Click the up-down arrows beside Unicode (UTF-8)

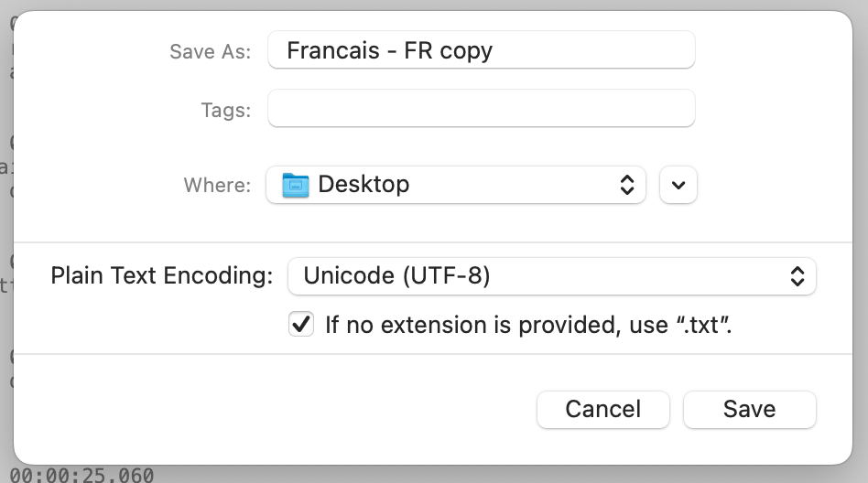(797, 276)
